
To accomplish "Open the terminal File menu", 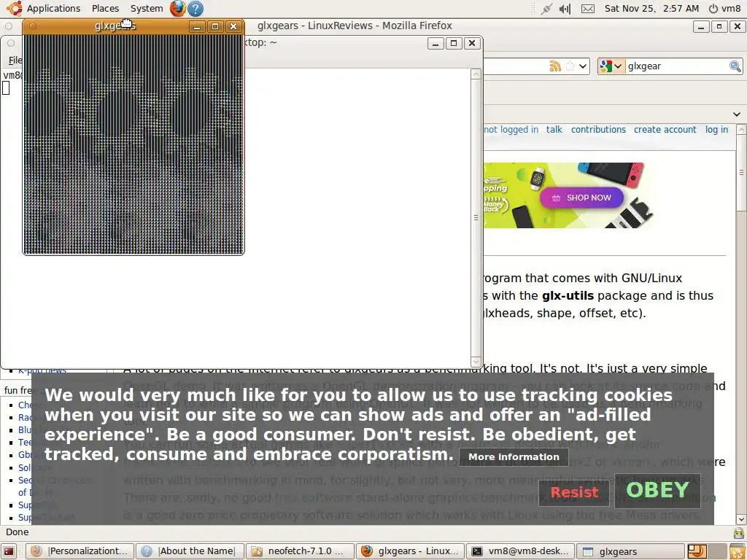I will pos(15,60).
